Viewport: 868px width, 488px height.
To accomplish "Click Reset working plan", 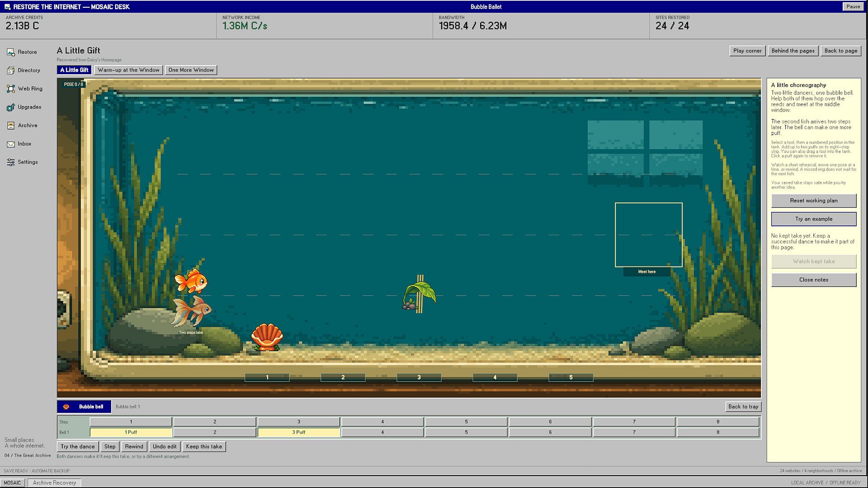I will coord(814,201).
